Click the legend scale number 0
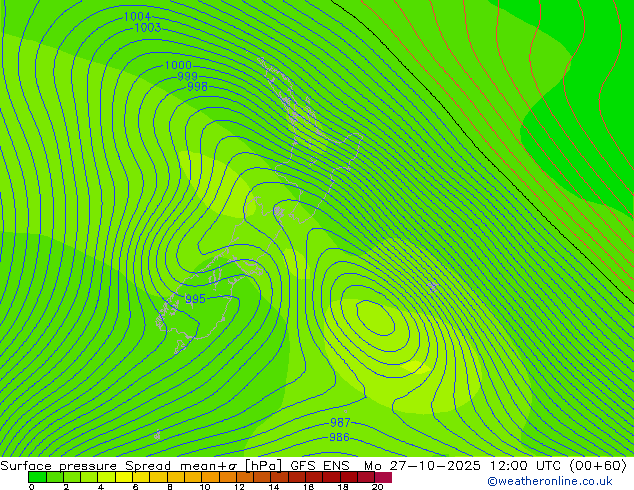 (32, 487)
